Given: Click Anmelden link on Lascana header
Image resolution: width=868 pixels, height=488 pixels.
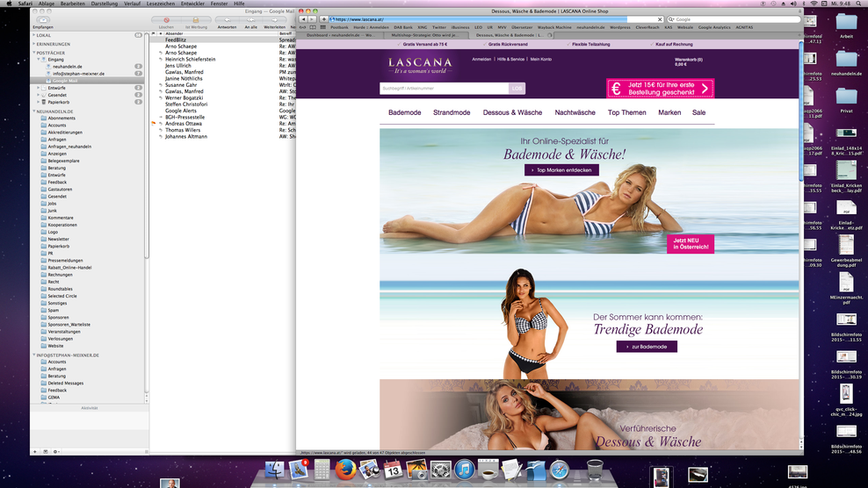Looking at the screenshot, I should (481, 59).
